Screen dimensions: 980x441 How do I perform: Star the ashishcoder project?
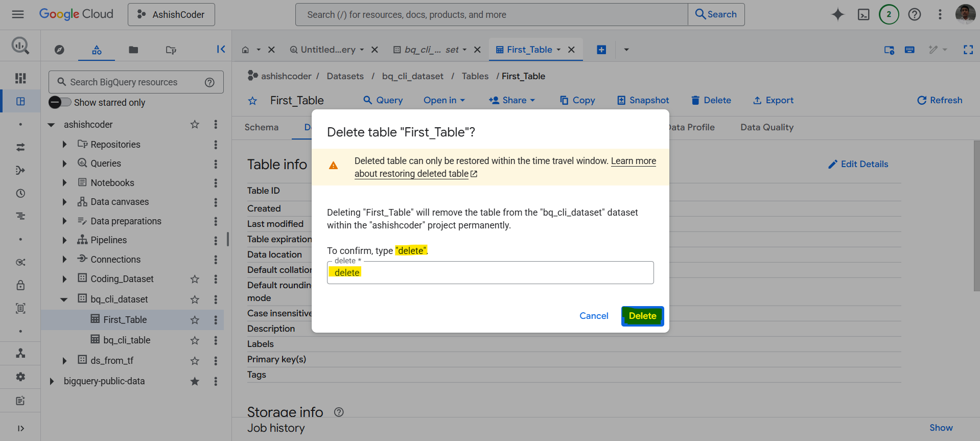[x=195, y=124]
